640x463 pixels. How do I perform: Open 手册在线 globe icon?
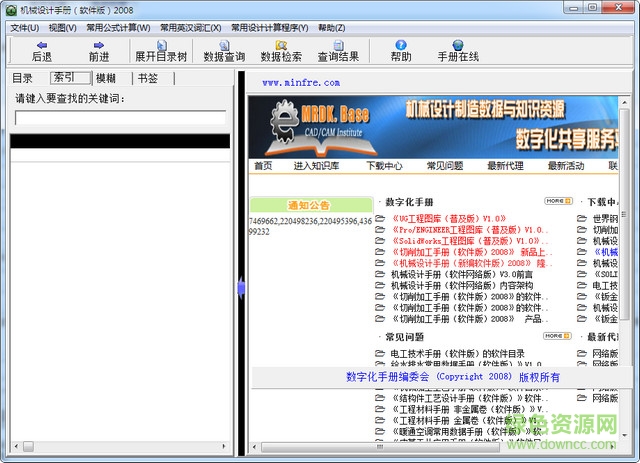coord(458,45)
